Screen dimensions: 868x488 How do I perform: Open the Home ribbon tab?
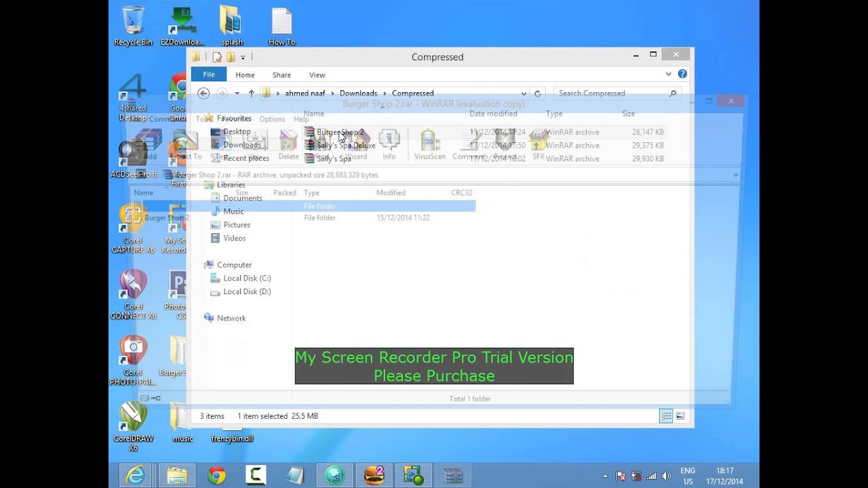tap(245, 75)
